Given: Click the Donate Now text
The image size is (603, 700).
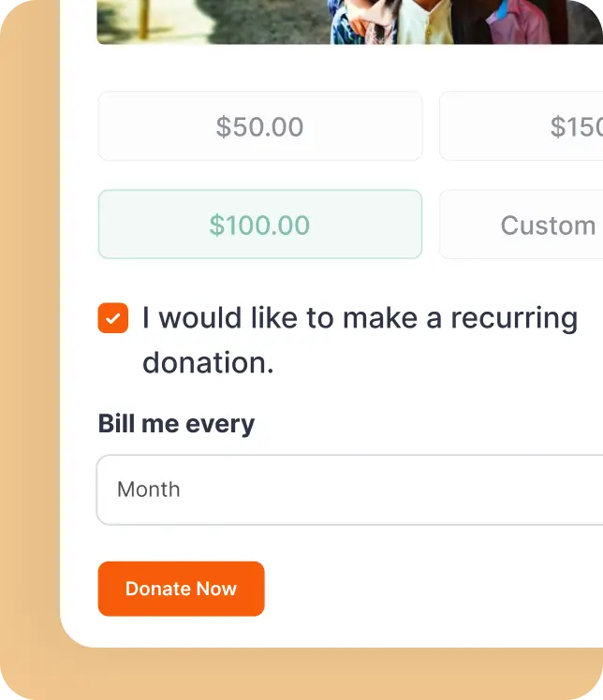Looking at the screenshot, I should 181,589.
